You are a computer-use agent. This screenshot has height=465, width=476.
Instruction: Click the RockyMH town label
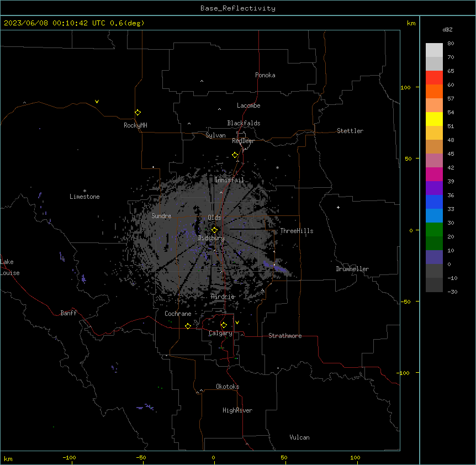tap(135, 125)
